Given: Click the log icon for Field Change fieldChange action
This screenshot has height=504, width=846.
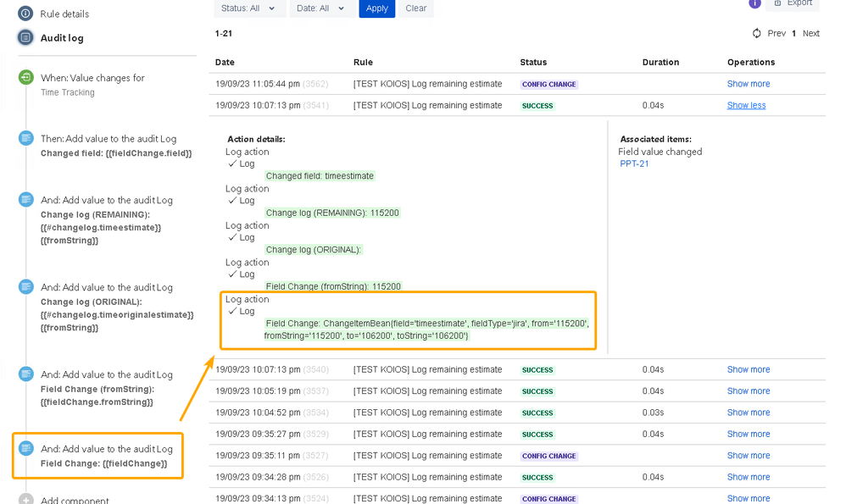Looking at the screenshot, I should coord(26,449).
